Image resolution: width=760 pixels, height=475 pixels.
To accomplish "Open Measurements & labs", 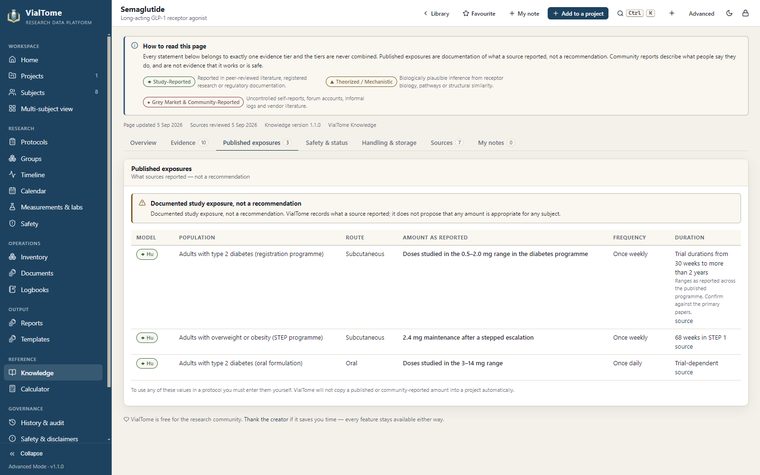I will click(x=53, y=207).
